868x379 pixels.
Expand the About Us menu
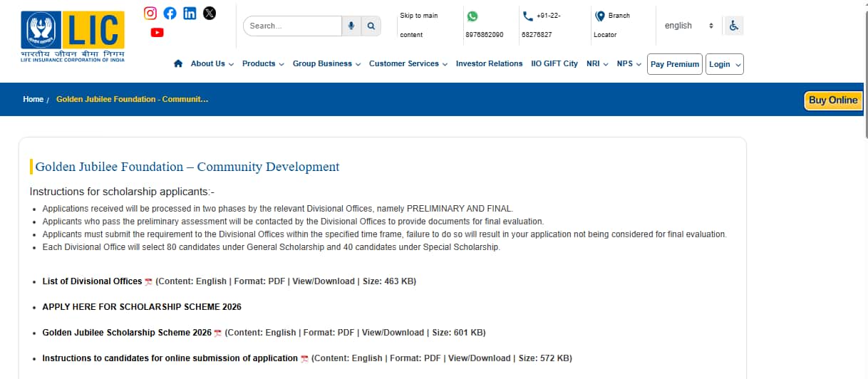[212, 63]
